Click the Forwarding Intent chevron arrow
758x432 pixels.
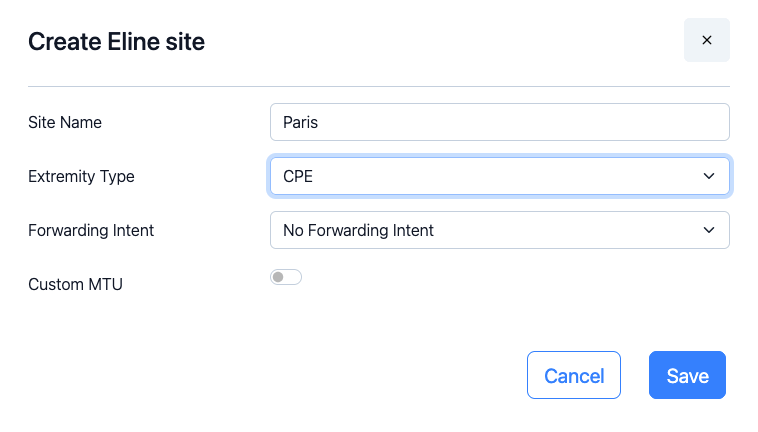point(709,230)
